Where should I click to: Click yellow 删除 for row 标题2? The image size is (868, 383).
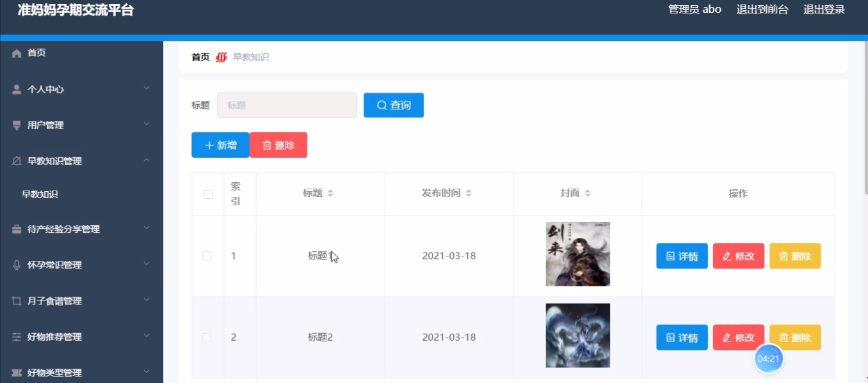pyautogui.click(x=795, y=338)
